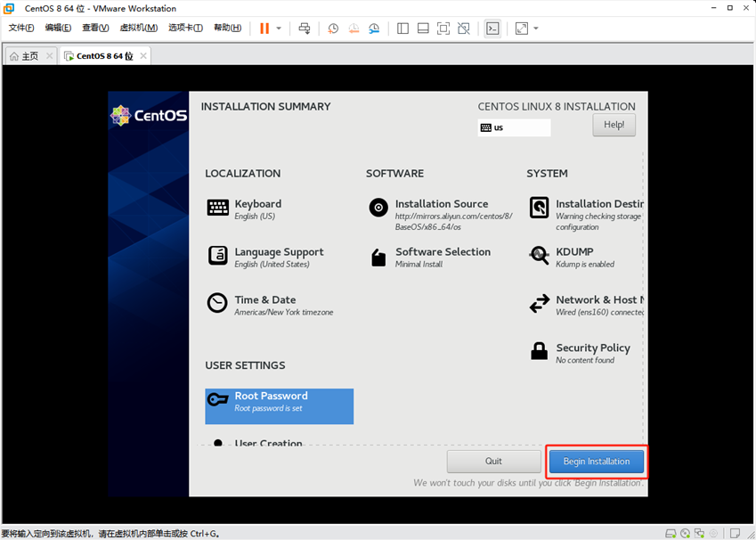Screen dimensions: 756x540
Task: Click the us keyboard layout indicator
Action: 514,128
